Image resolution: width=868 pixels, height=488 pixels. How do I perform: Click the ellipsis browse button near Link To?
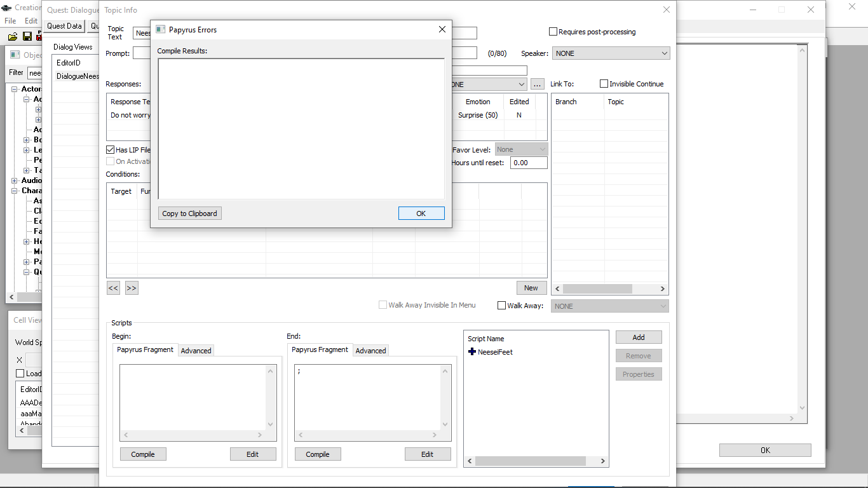(x=538, y=84)
